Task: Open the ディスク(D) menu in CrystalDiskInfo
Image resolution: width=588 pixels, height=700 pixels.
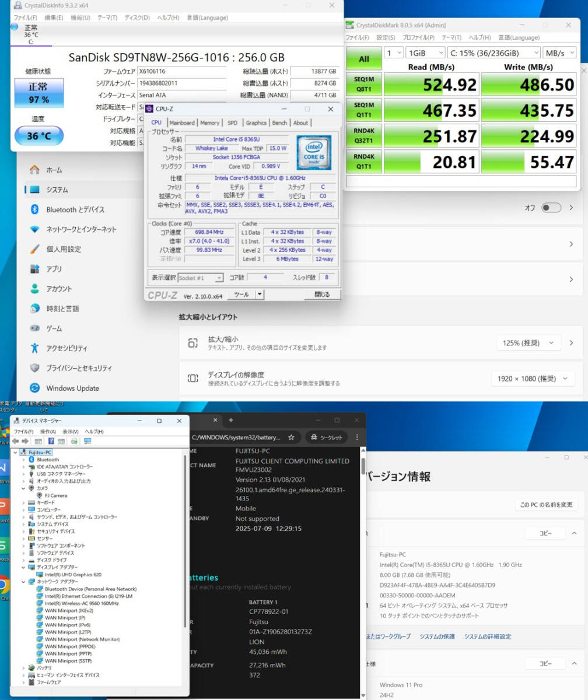Action: (138, 17)
